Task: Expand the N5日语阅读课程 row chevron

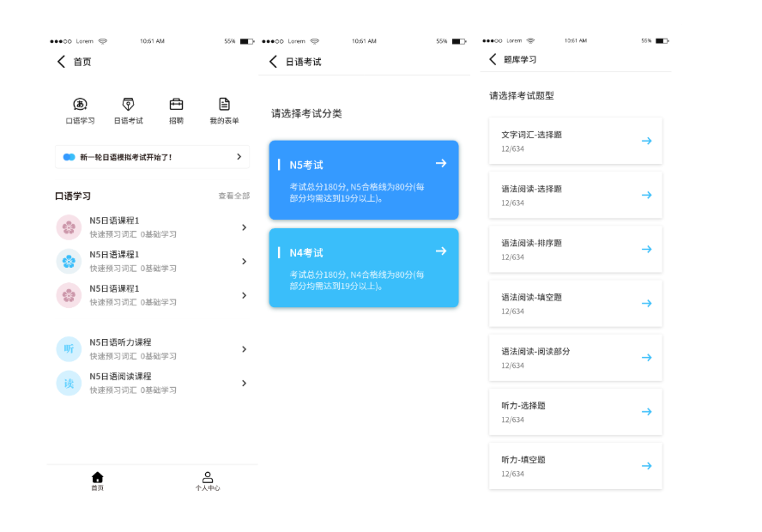Action: 244,384
